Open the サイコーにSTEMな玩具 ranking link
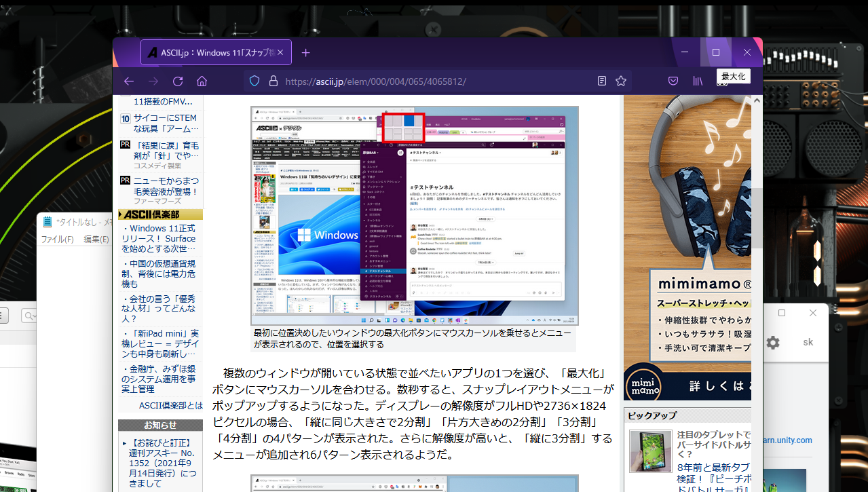Screen dimensions: 868x492 pyautogui.click(x=167, y=123)
